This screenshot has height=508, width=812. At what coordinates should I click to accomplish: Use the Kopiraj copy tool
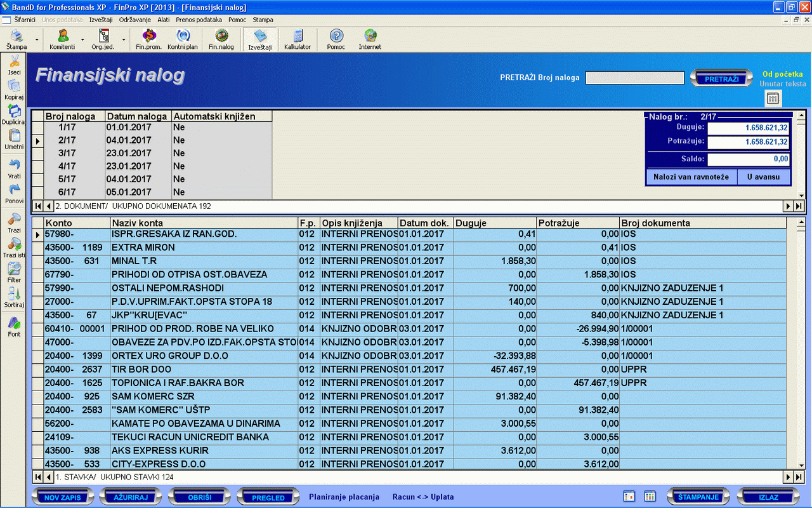[14, 90]
